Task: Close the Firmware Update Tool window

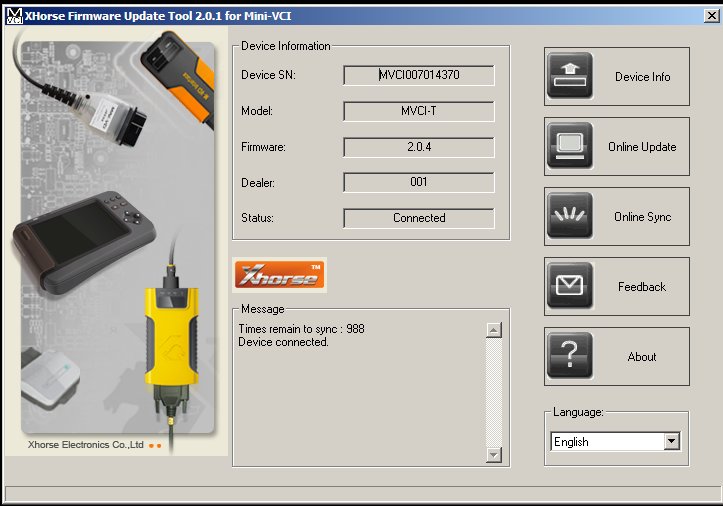Action: (x=711, y=16)
